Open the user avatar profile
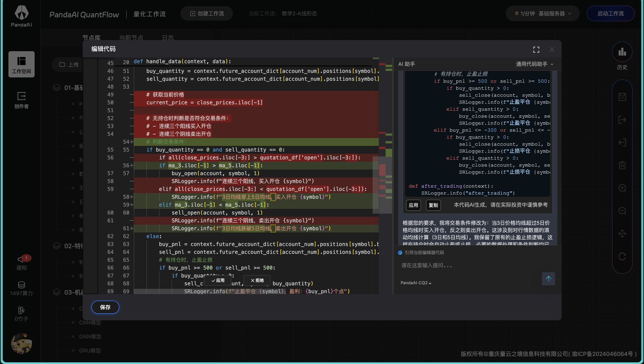This screenshot has width=644, height=364. 21,343
